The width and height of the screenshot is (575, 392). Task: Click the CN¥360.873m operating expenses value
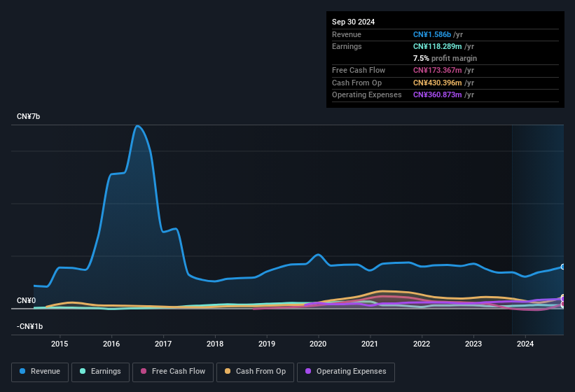coord(438,94)
